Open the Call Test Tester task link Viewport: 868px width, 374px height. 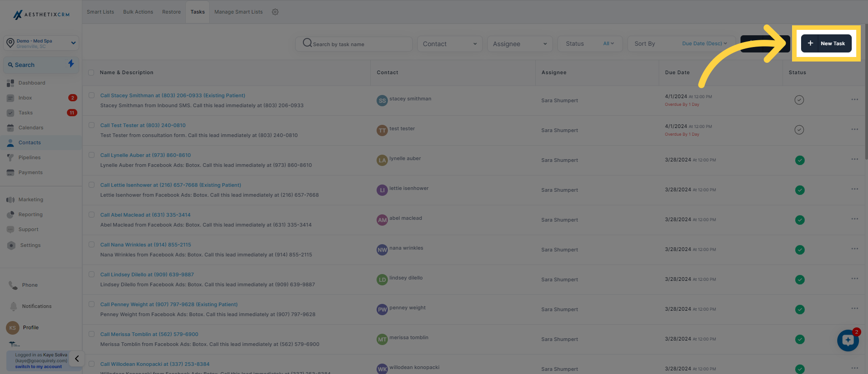coord(143,125)
